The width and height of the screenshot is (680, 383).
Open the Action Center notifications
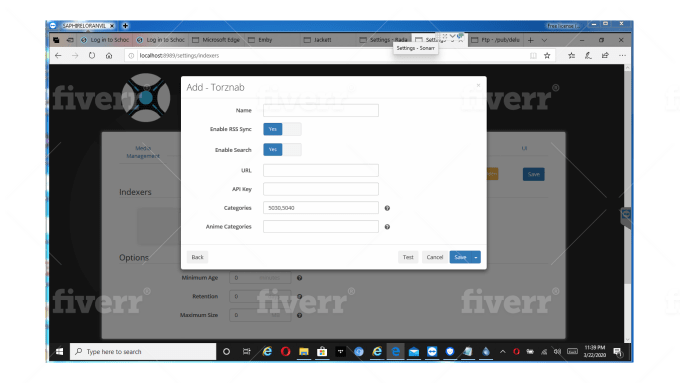click(x=618, y=352)
